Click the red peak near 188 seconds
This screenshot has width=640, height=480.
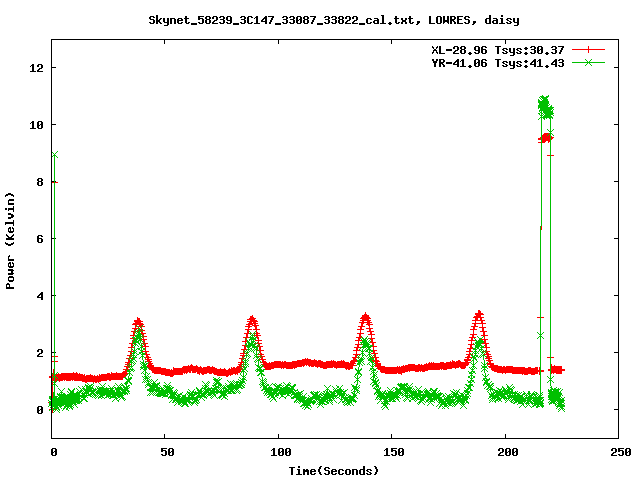click(x=479, y=316)
